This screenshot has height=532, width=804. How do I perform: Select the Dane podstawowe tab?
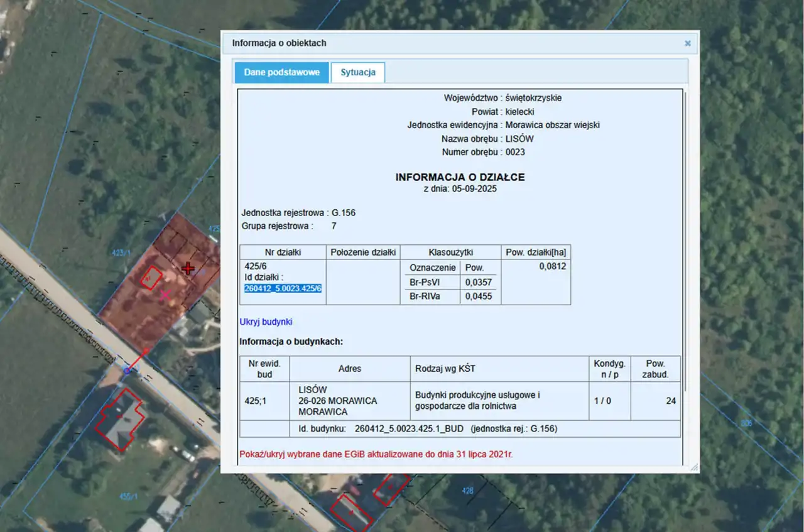(x=282, y=72)
